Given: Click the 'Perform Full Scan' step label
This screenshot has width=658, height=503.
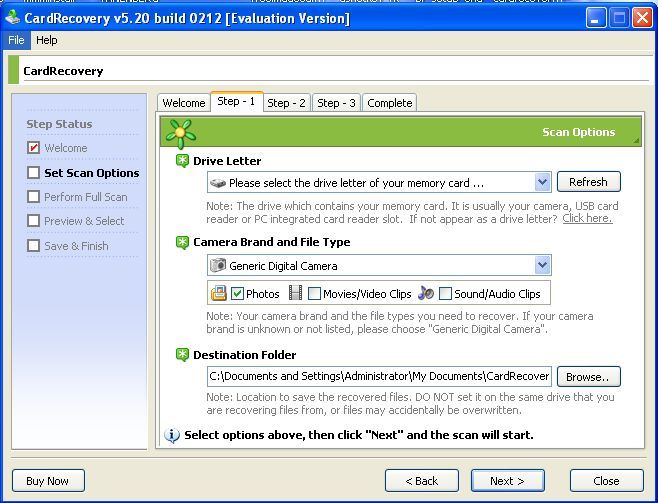Looking at the screenshot, I should [x=86, y=197].
